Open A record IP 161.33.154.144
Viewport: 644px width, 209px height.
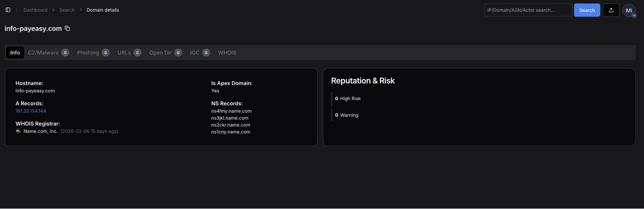pos(31,111)
